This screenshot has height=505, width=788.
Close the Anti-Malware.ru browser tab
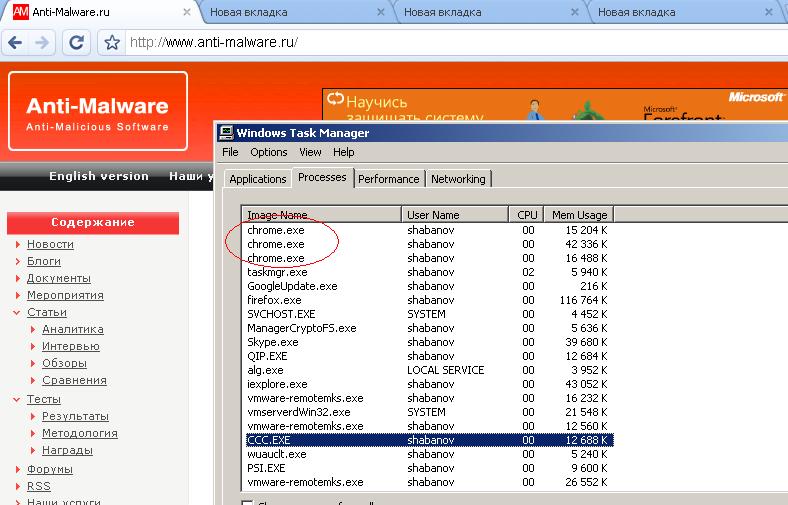pos(187,12)
